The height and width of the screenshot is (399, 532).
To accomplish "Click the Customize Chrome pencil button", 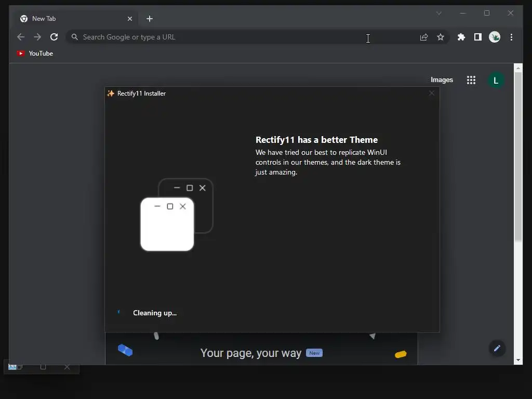I will pyautogui.click(x=497, y=349).
